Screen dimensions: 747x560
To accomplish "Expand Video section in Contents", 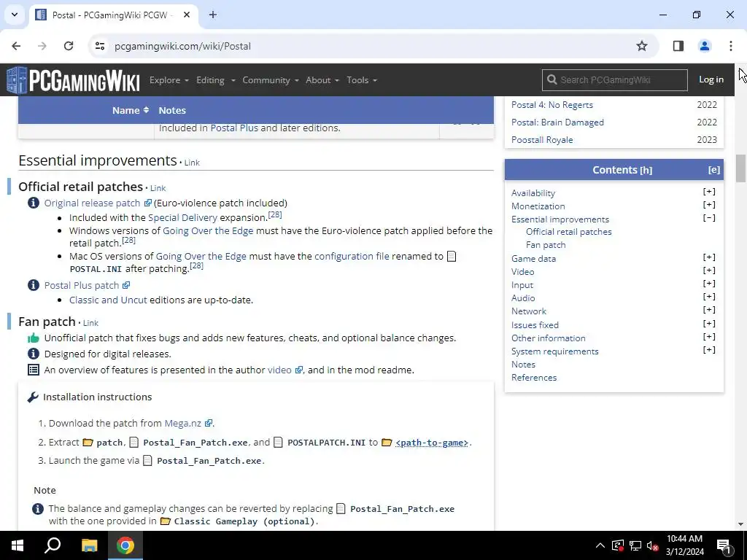I will [x=709, y=271].
